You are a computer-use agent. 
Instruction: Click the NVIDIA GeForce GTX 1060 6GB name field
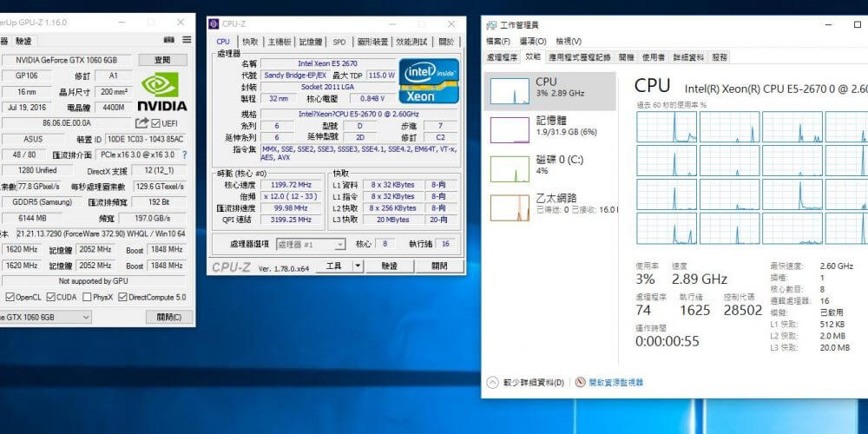pyautogui.click(x=67, y=60)
